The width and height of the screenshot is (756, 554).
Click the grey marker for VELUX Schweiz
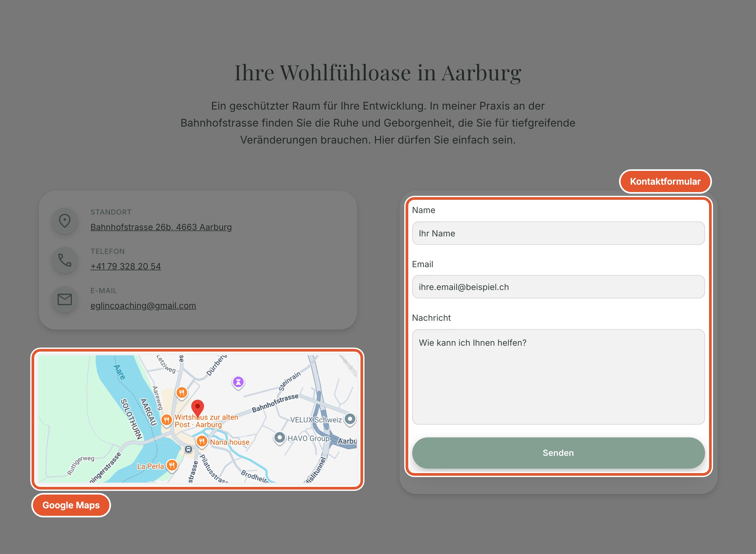tap(350, 419)
